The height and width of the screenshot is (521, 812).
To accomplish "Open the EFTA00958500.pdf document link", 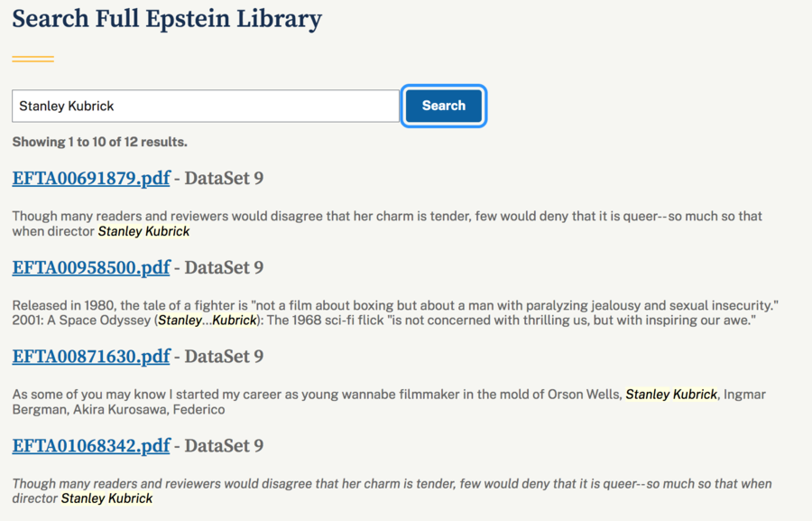I will pyautogui.click(x=91, y=267).
